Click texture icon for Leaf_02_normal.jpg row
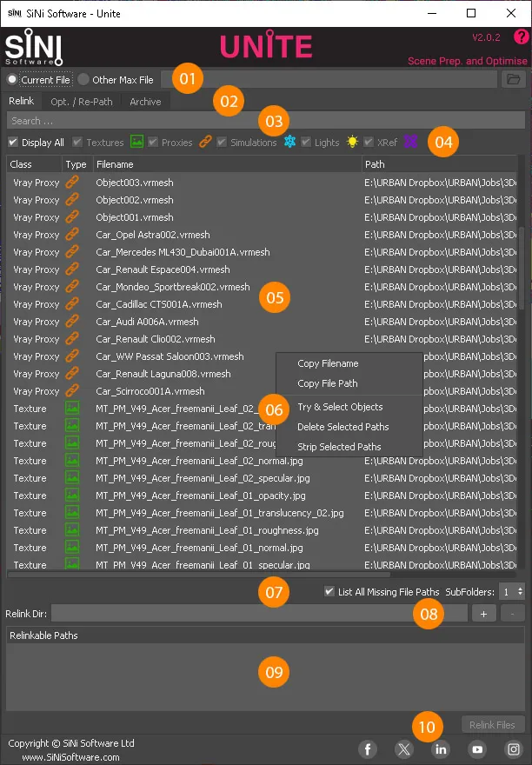Image resolution: width=532 pixels, height=765 pixels. click(72, 461)
